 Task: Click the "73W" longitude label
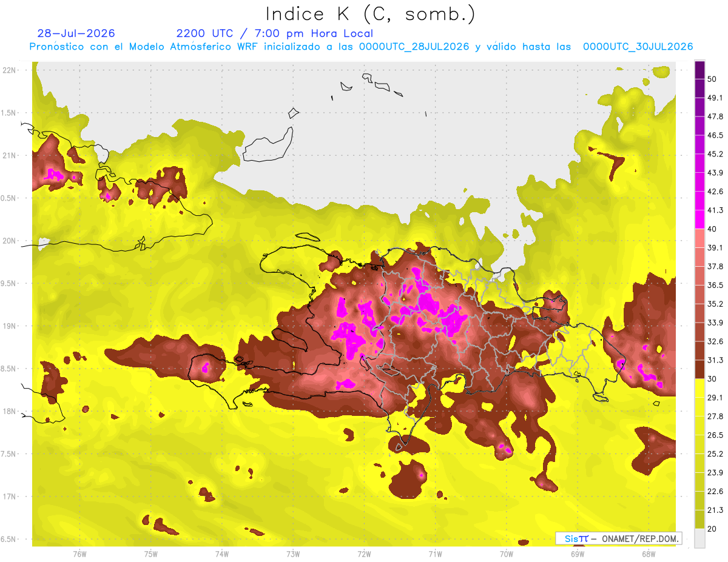(293, 554)
